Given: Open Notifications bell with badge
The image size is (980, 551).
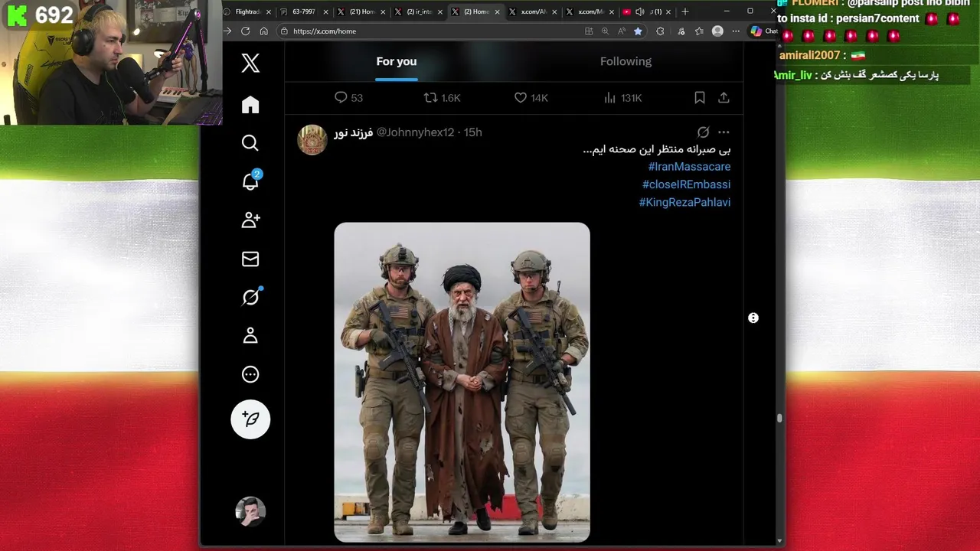Looking at the screenshot, I should (250, 181).
